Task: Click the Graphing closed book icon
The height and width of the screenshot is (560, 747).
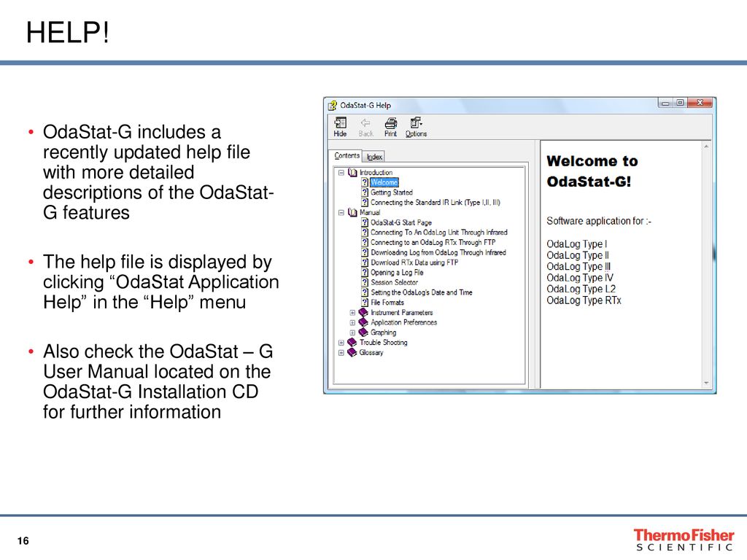Action: (363, 332)
